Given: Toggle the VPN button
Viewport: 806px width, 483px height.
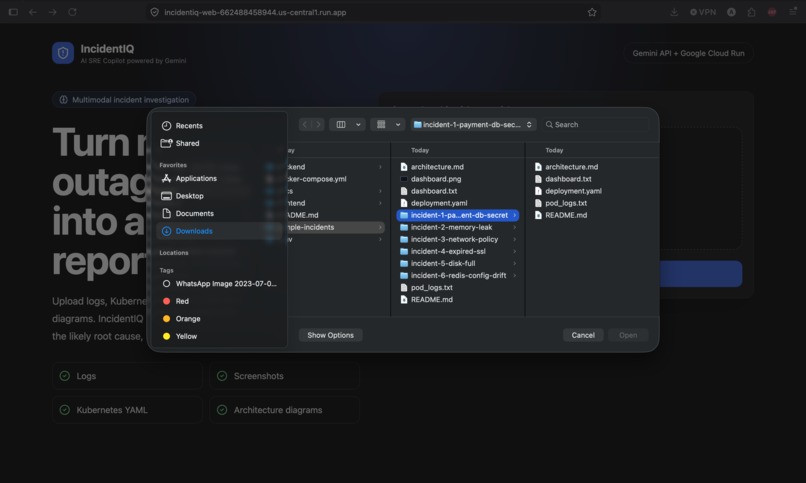Looking at the screenshot, I should [703, 12].
